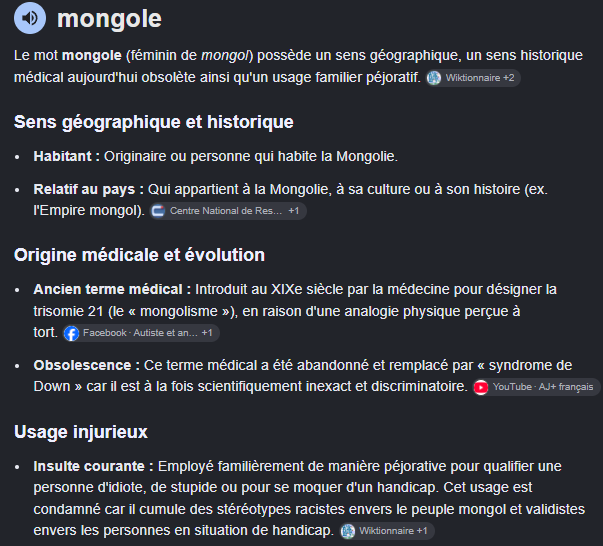Click the Centre National source logo icon

(158, 211)
